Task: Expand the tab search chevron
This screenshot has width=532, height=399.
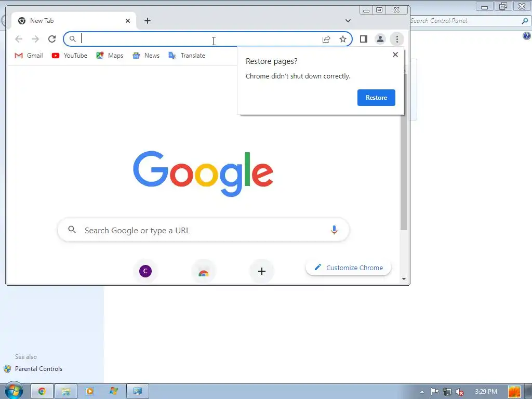Action: pos(348,21)
